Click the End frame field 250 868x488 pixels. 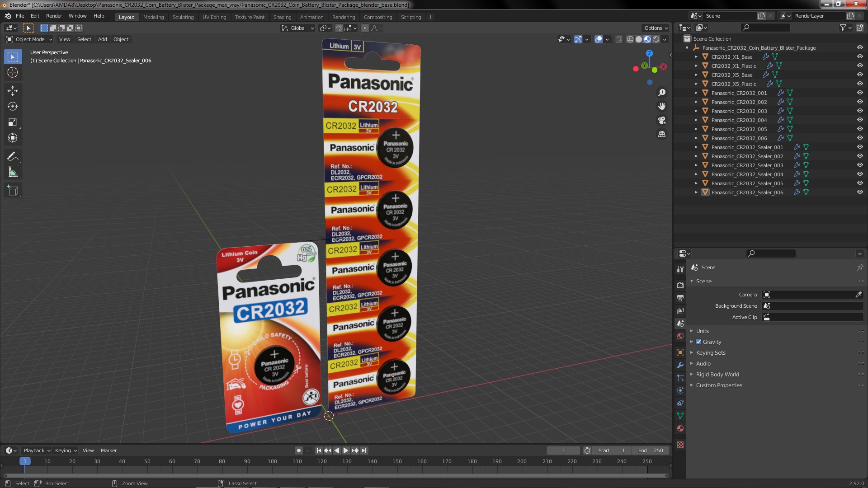coord(651,450)
